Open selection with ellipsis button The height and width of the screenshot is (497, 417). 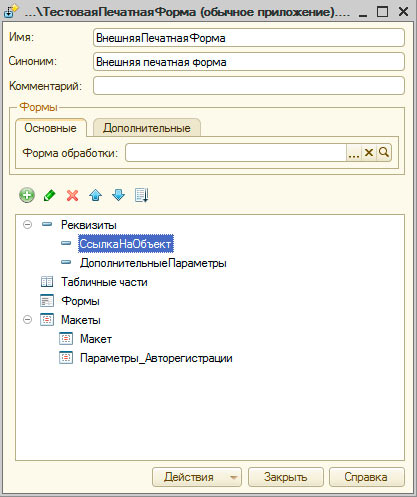[x=354, y=153]
